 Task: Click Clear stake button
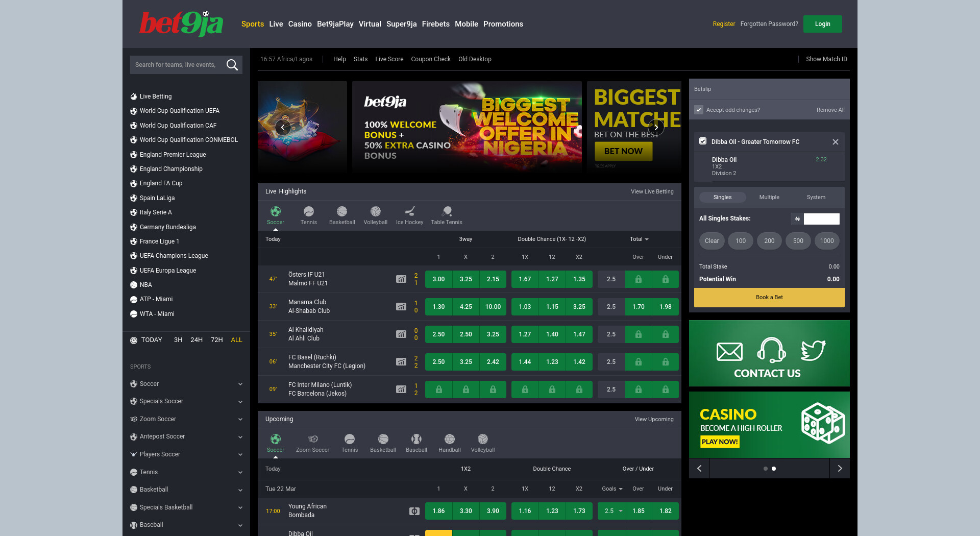[x=712, y=241]
